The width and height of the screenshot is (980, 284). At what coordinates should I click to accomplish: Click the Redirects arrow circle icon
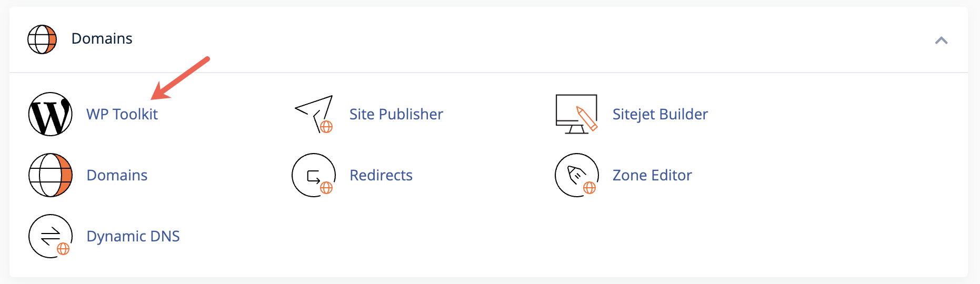coord(314,175)
